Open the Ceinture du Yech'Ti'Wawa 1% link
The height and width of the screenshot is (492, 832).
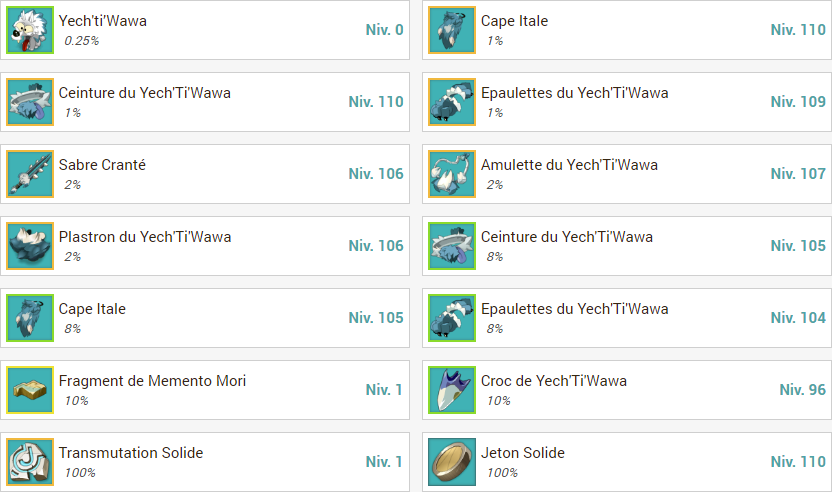144,93
